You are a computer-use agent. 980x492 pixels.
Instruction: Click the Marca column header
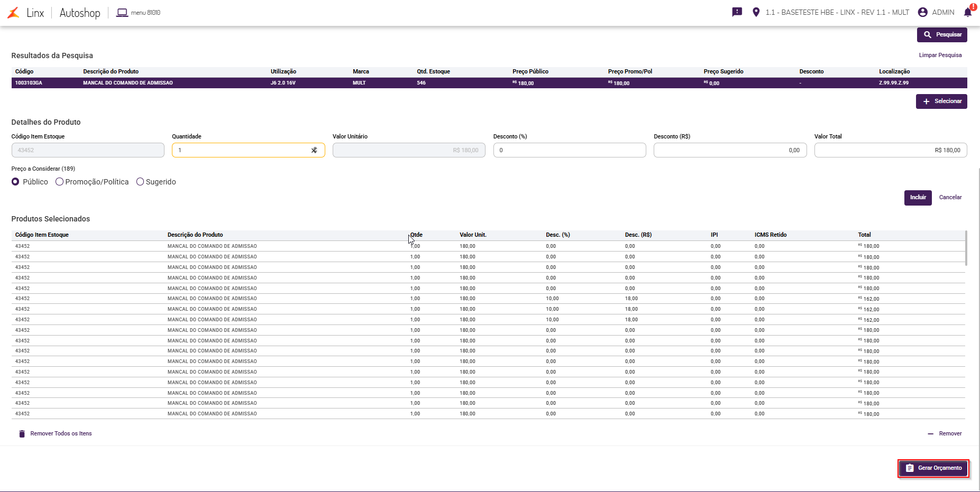(361, 72)
